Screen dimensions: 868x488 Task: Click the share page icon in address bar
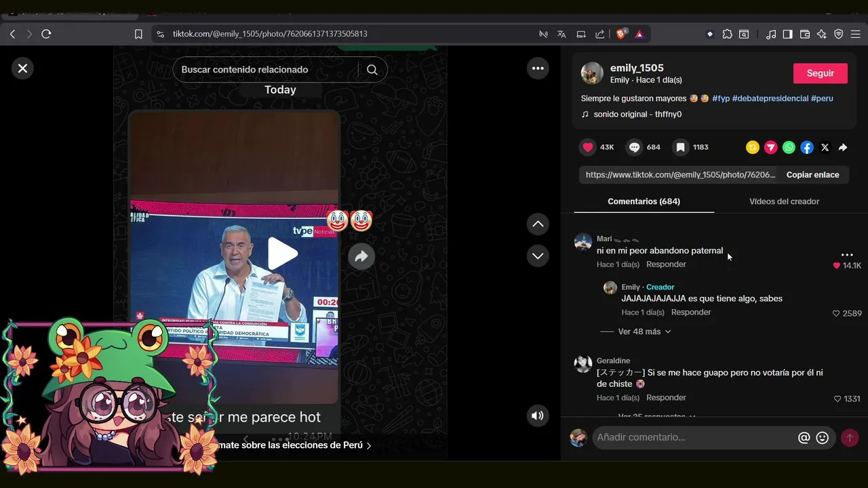600,34
